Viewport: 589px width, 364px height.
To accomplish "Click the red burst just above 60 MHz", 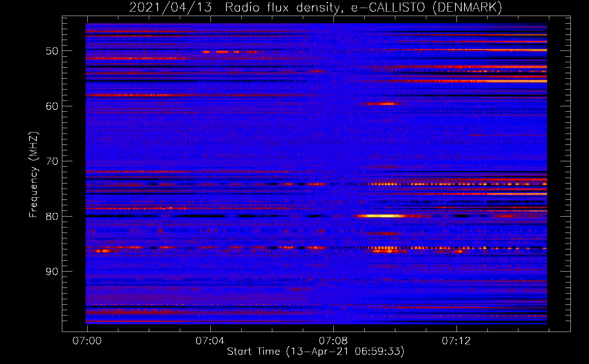I will (382, 104).
